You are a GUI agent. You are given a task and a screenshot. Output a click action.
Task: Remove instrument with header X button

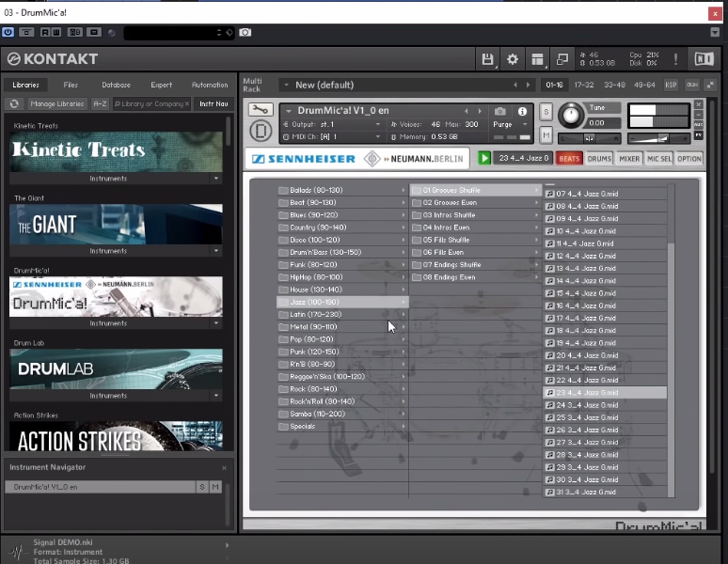(698, 104)
